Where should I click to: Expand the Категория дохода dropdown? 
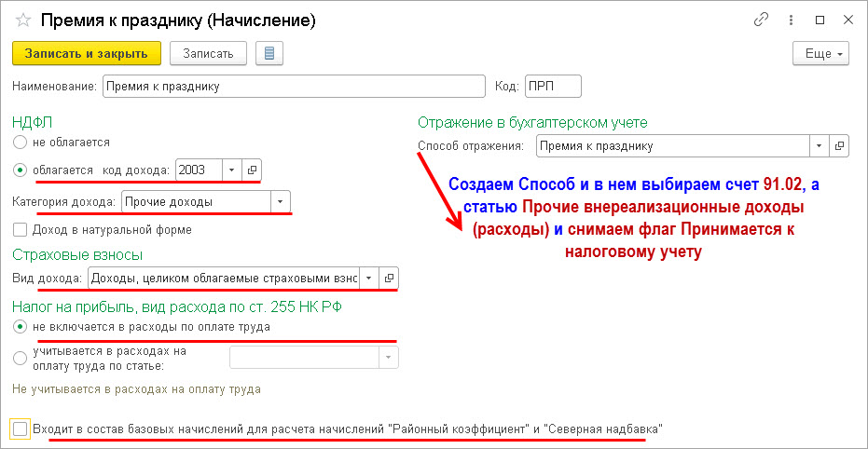(280, 202)
